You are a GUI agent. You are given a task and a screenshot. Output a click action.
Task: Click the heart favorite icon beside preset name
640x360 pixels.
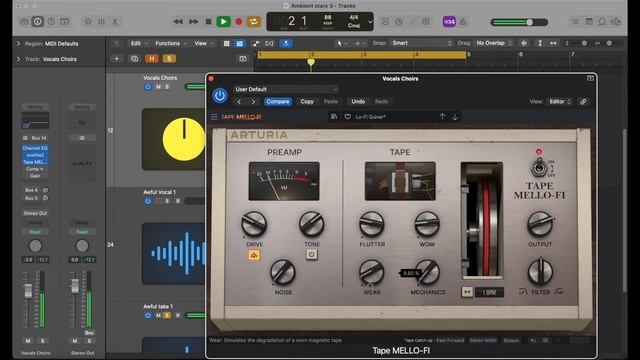point(347,117)
